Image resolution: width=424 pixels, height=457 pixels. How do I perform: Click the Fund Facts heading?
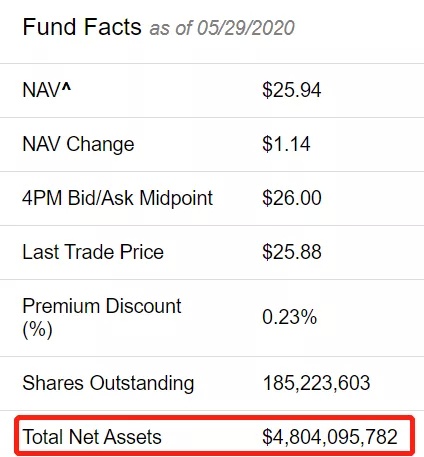point(82,27)
